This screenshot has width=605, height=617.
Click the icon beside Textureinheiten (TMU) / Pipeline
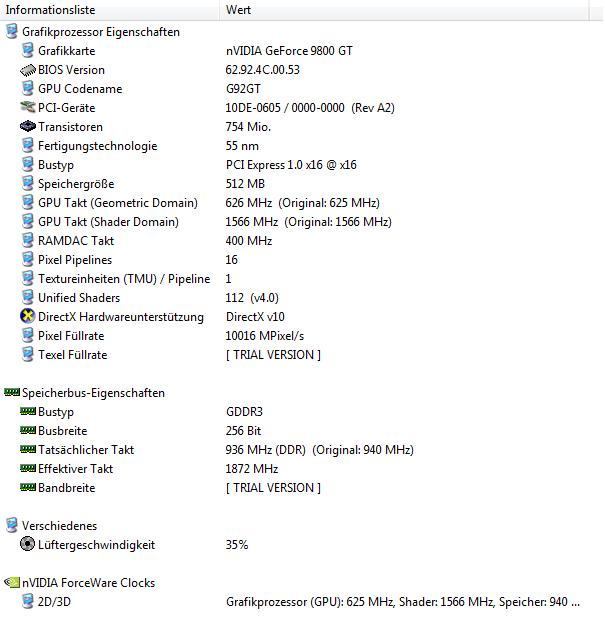click(28, 279)
